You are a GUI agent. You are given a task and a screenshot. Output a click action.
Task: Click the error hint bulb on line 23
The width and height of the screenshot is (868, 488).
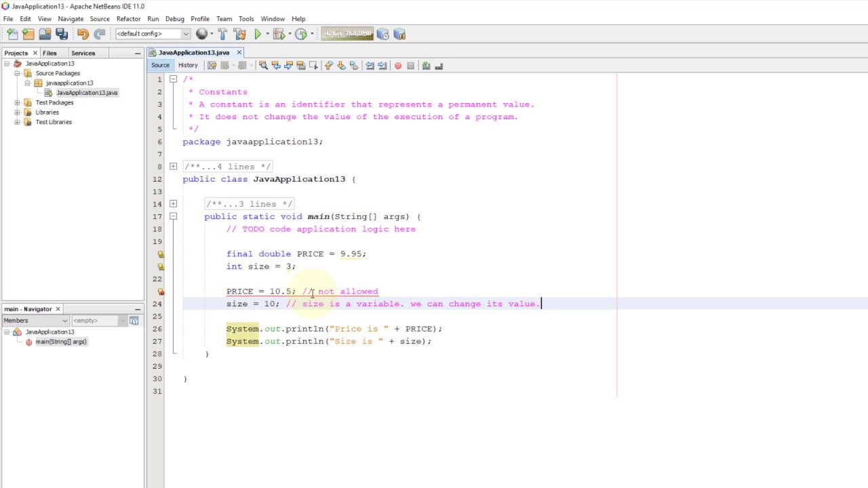161,291
